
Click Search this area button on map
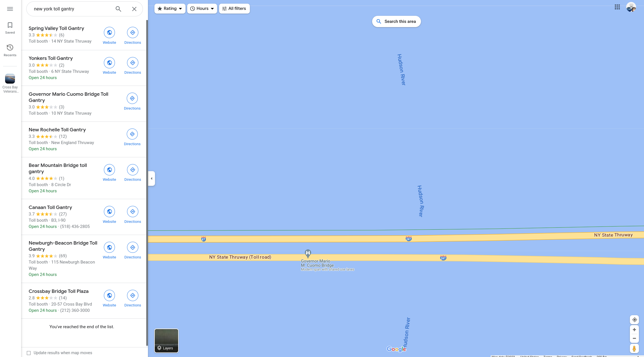coord(396,21)
